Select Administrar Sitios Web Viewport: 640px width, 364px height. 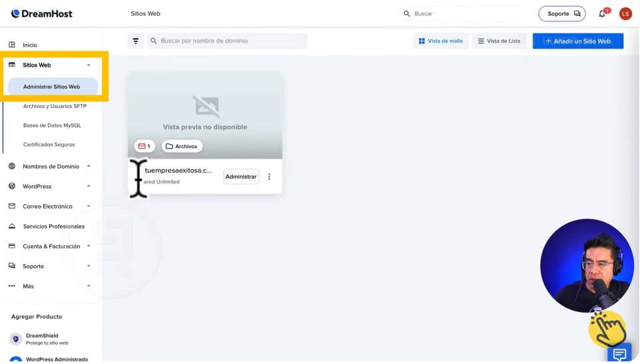(53, 87)
